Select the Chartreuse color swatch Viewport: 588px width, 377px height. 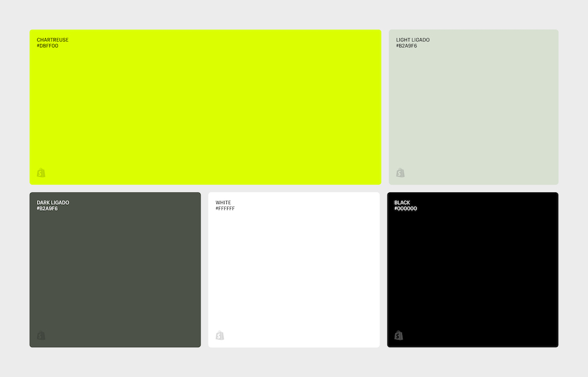[x=205, y=106]
